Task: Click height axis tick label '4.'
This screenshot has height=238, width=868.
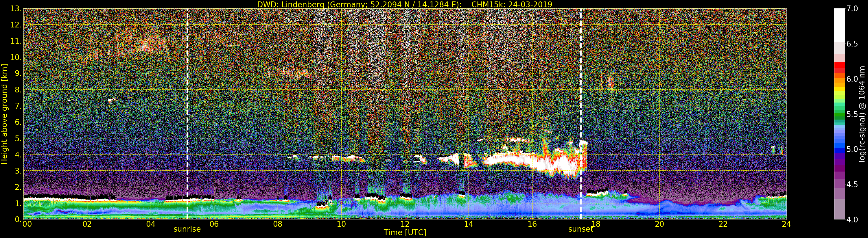Action: pos(18,155)
